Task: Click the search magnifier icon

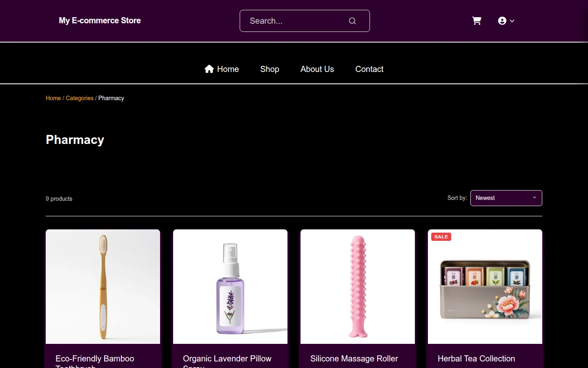Action: [352, 21]
